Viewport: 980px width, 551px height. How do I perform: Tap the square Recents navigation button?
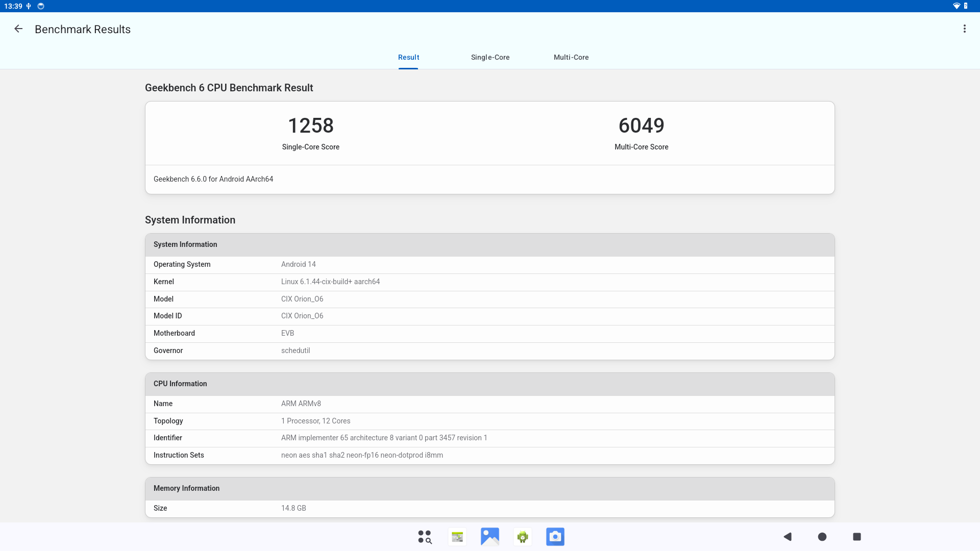coord(857,537)
